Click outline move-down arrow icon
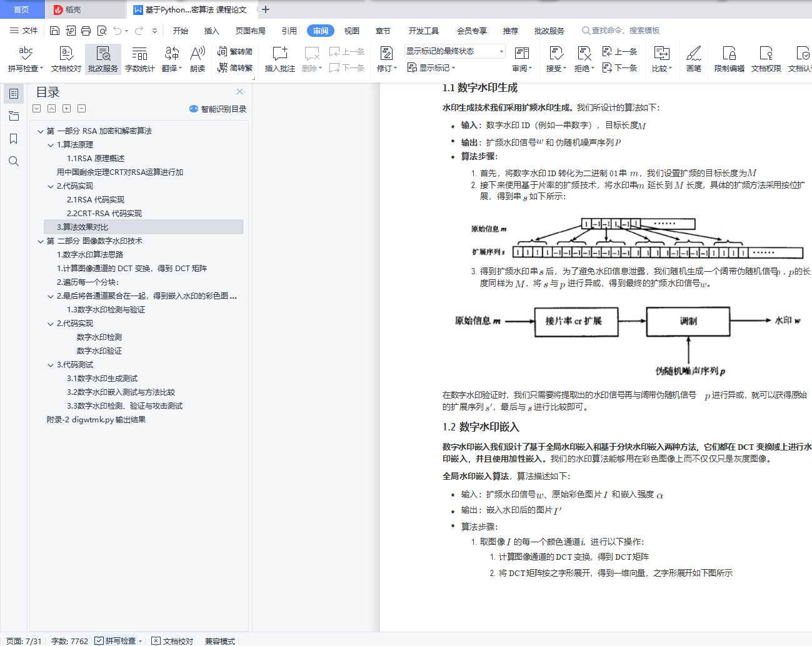 point(37,109)
